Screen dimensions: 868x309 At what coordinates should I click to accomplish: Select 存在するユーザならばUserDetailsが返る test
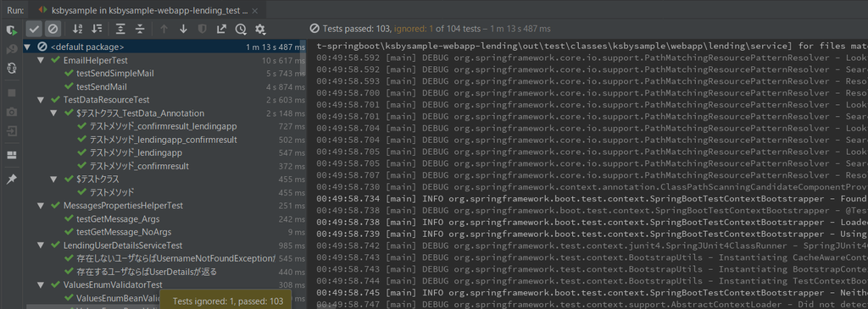pyautogui.click(x=147, y=272)
